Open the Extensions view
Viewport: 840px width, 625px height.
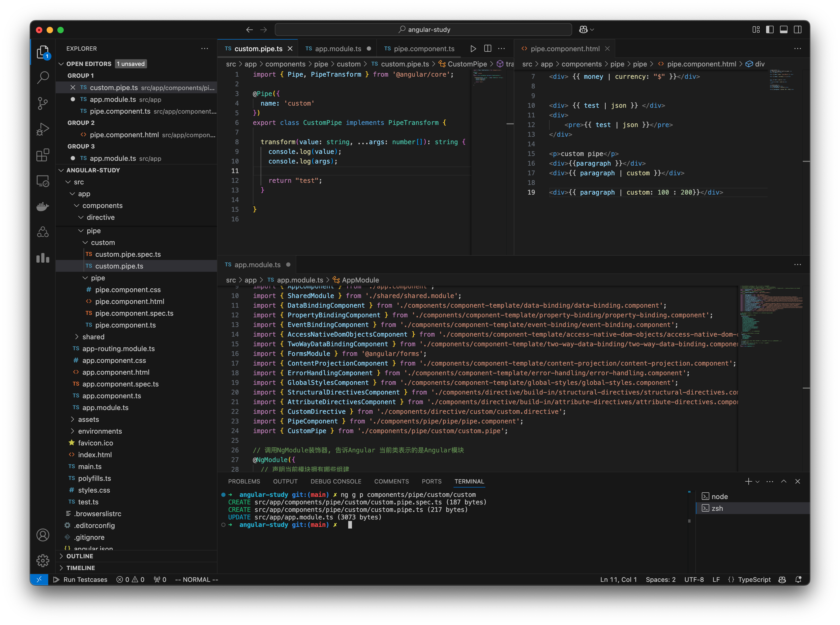(43, 155)
